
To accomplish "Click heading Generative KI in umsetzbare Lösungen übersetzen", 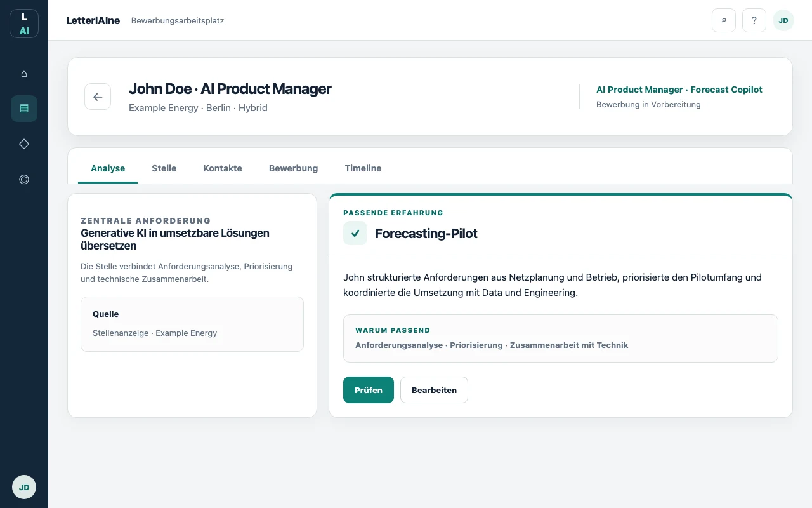I will (175, 239).
